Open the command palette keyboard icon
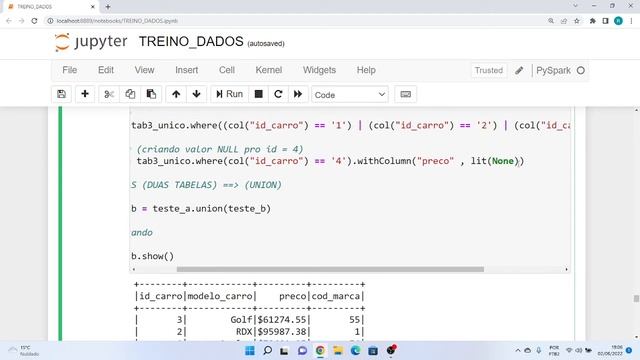This screenshot has width=640, height=360. point(405,94)
